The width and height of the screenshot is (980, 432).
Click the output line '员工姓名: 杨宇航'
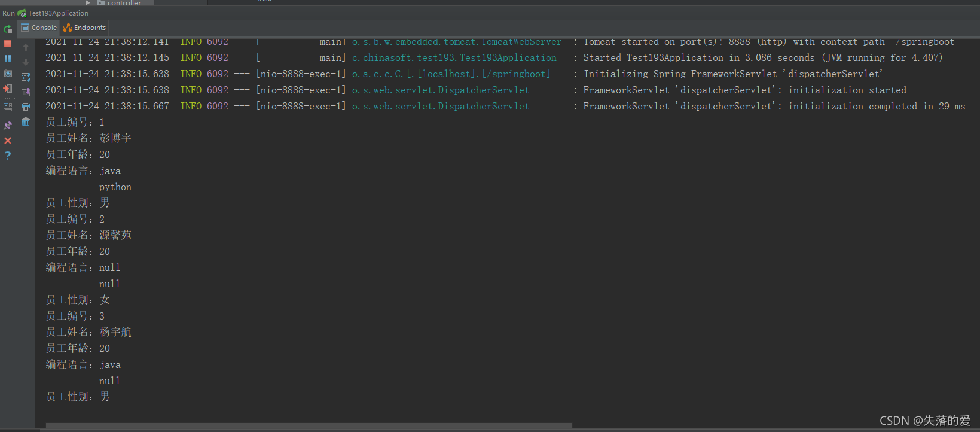88,332
